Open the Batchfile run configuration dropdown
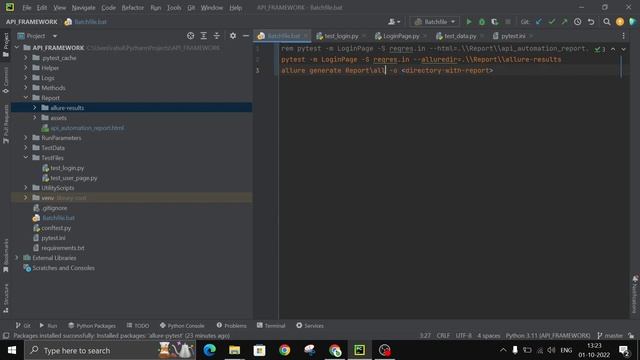Viewport: 640px width, 360px height. tap(435, 22)
